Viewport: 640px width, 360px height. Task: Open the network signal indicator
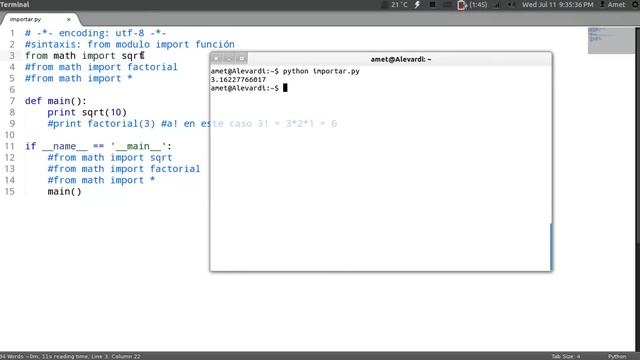[x=498, y=4]
